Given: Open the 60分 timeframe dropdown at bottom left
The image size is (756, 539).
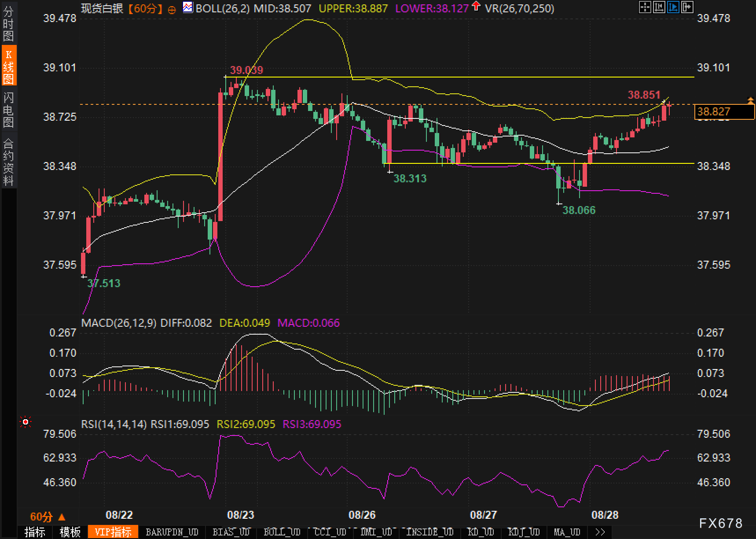Looking at the screenshot, I should point(48,517).
